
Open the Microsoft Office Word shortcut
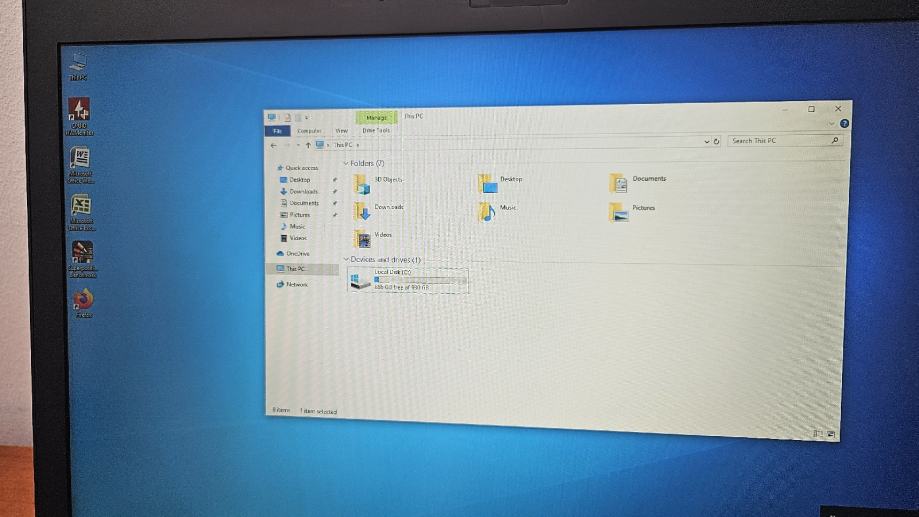point(80,165)
